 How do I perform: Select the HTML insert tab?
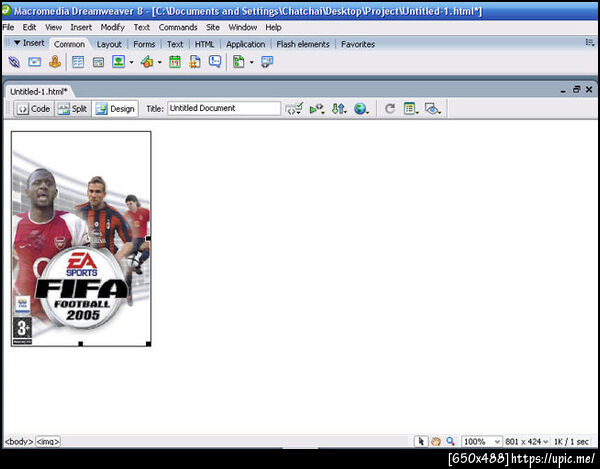tap(204, 44)
